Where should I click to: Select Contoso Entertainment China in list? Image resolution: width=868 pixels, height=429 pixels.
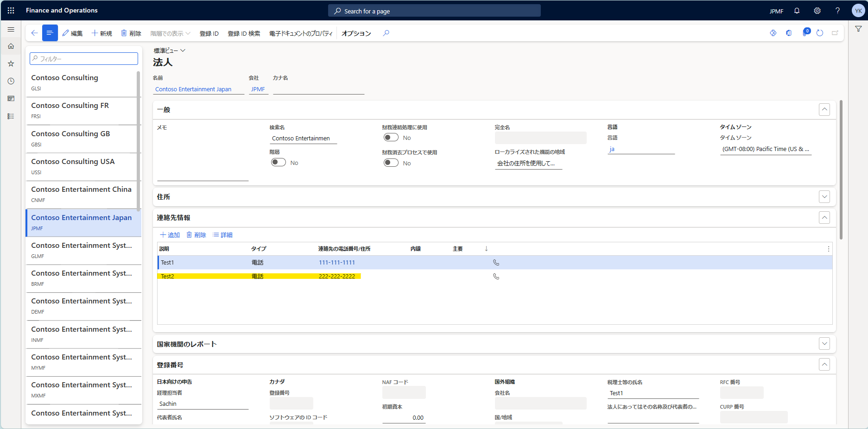coord(83,195)
